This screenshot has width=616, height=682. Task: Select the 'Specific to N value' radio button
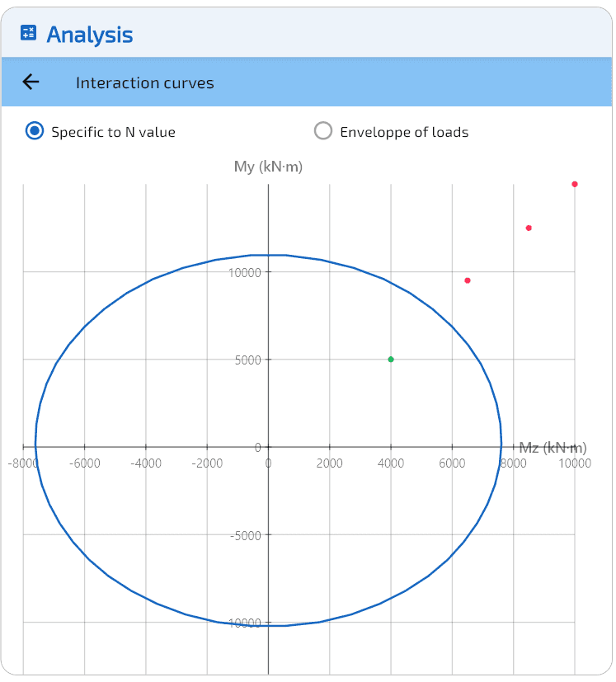tap(35, 131)
